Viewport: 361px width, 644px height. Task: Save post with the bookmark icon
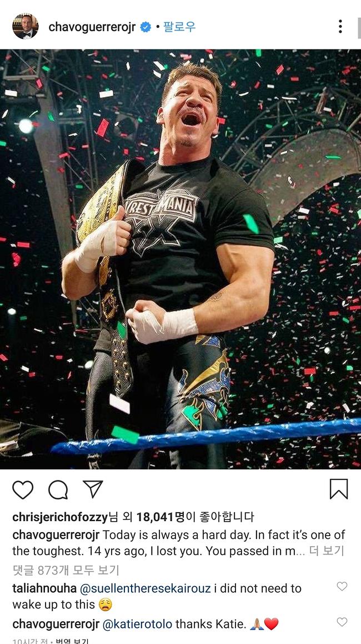pos(338,489)
